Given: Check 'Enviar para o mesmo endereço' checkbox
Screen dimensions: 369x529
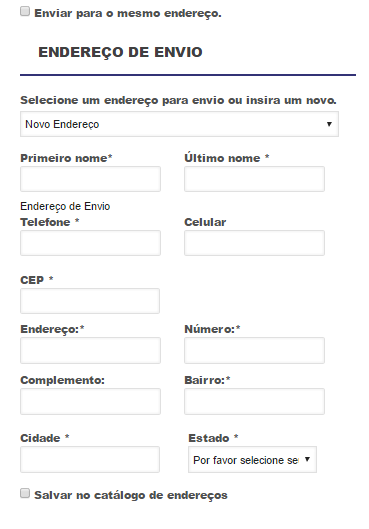Looking at the screenshot, I should coord(25,11).
